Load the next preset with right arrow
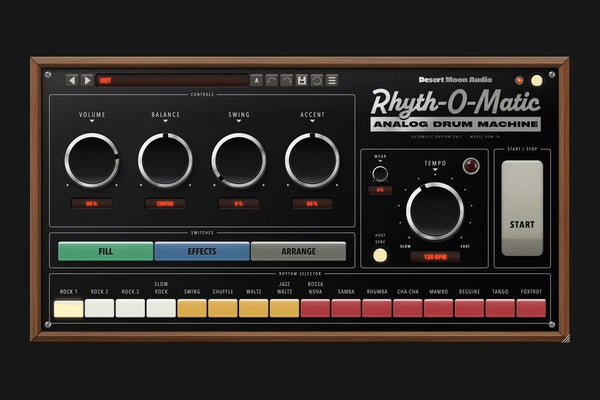This screenshot has height=400, width=600. point(87,80)
